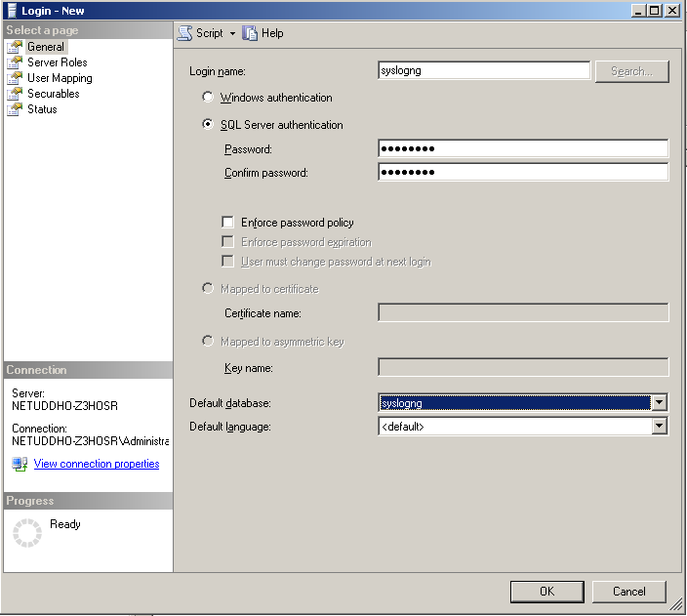Click the Server Roles page icon
Image resolution: width=687 pixels, height=616 pixels.
tap(15, 62)
